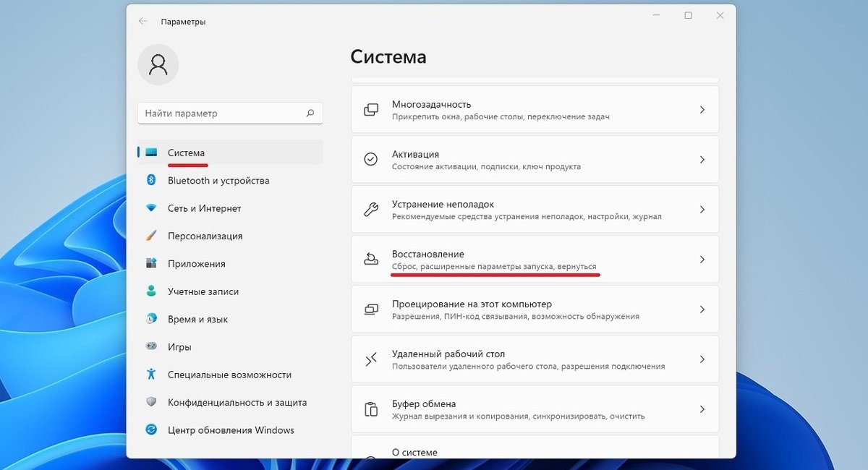Image resolution: width=868 pixels, height=470 pixels.
Task: Go to Игры settings
Action: [230, 346]
